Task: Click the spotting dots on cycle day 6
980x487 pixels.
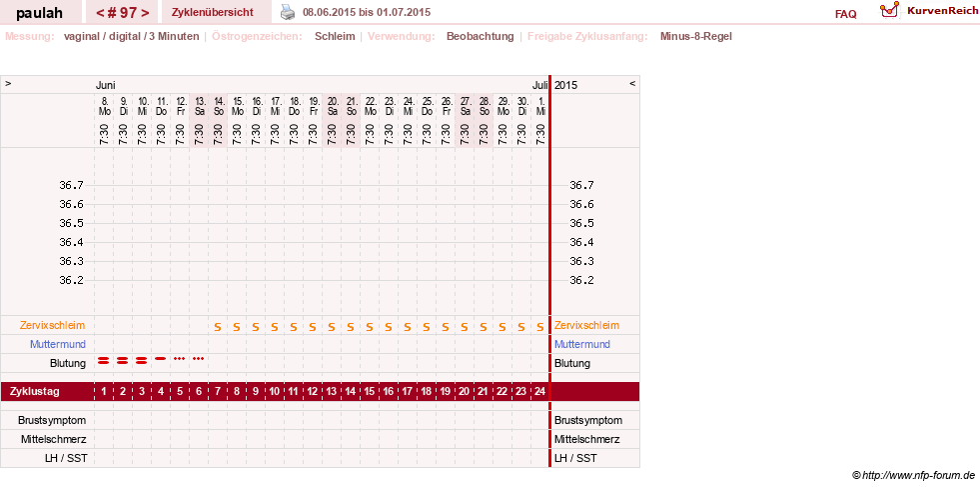Action: click(x=198, y=359)
